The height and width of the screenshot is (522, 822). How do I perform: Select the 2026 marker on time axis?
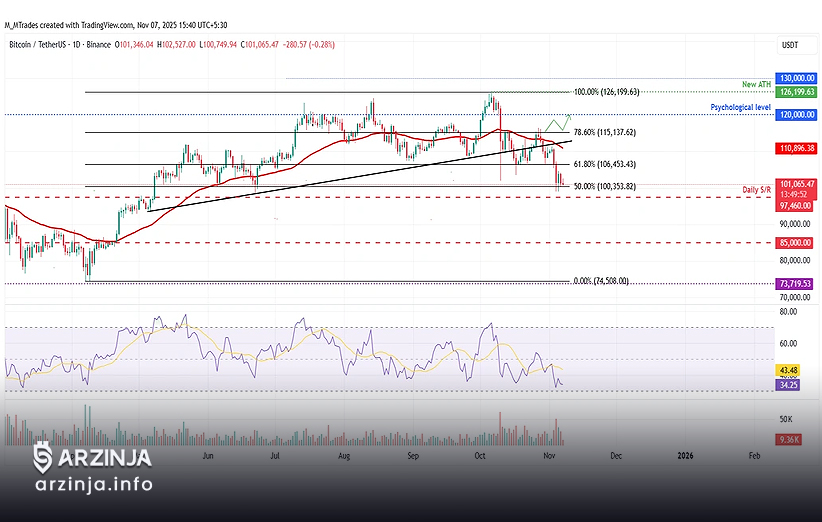[x=685, y=455]
